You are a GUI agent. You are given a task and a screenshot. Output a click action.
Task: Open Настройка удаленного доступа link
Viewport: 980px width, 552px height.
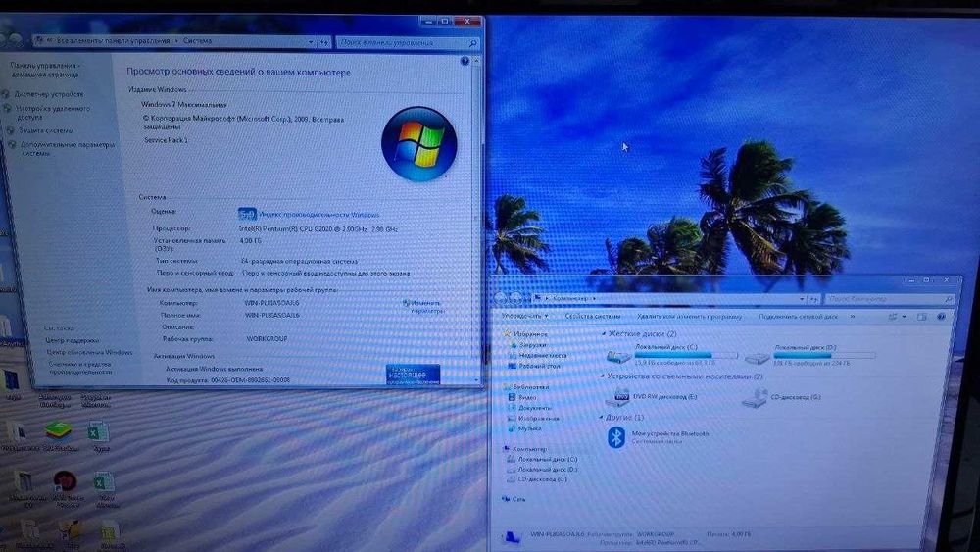pos(53,113)
